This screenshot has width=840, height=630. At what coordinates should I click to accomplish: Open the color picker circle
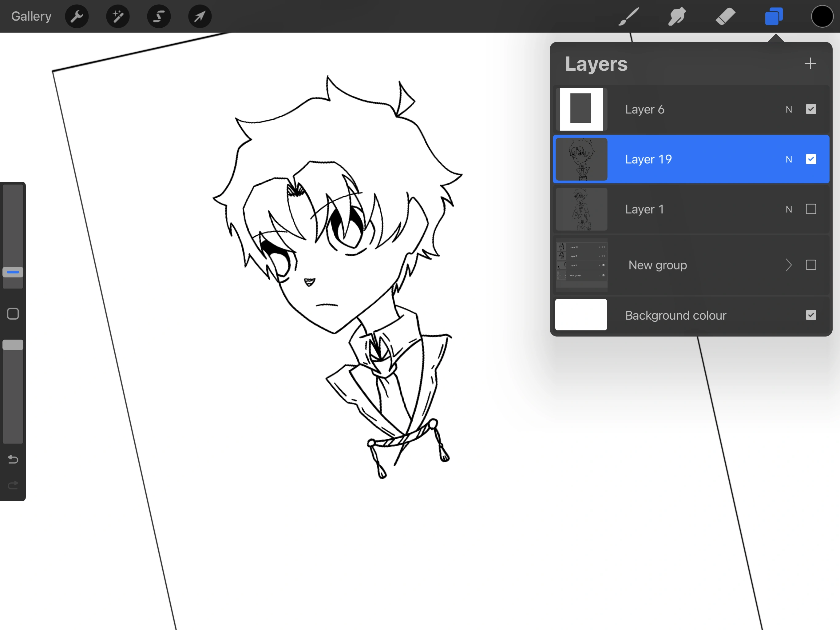point(822,16)
